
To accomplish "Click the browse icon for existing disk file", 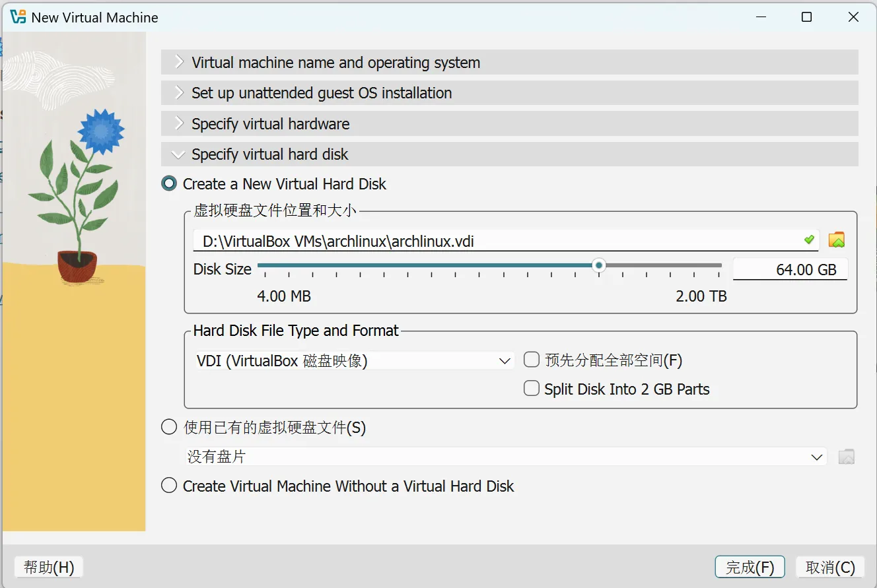I will click(x=846, y=457).
